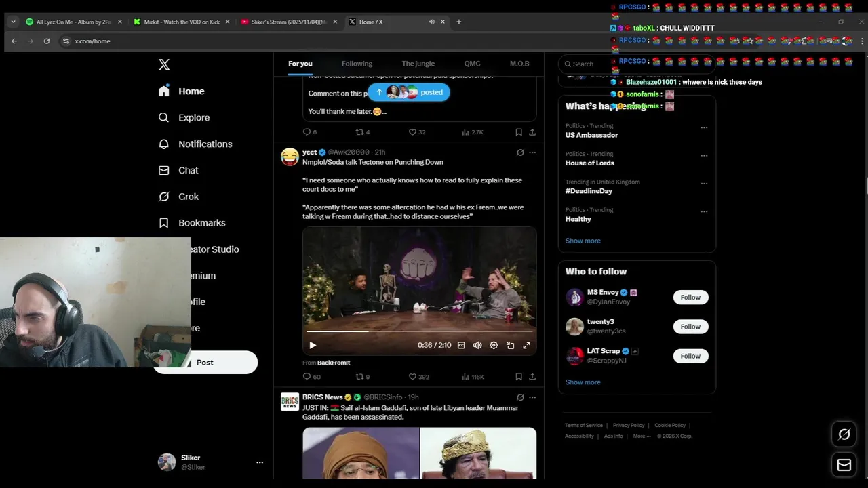The image size is (868, 488).
Task: Expand the More footer menu
Action: point(642,436)
